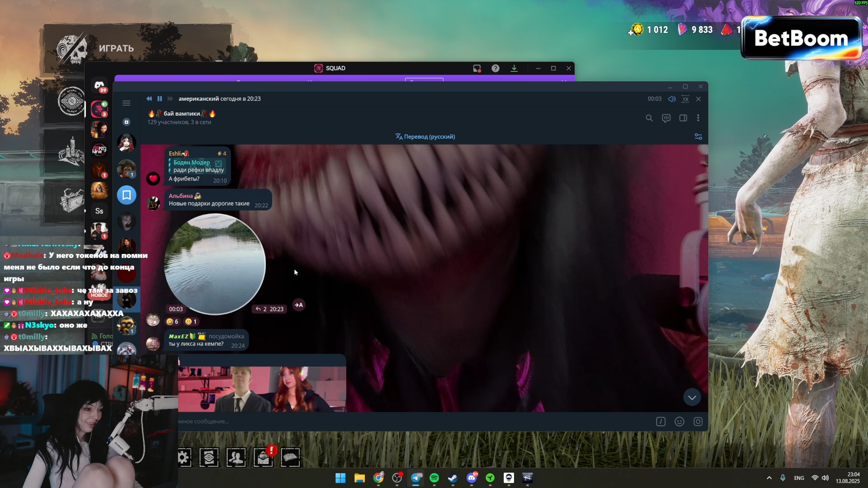This screenshot has width=868, height=488.
Task: Click the Перевод (русский) translate bar
Action: pyautogui.click(x=425, y=136)
